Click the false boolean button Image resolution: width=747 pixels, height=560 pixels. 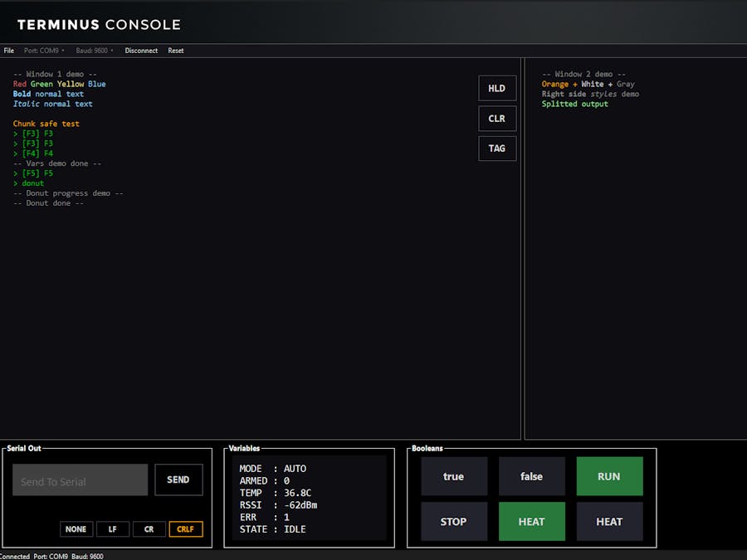pyautogui.click(x=531, y=476)
